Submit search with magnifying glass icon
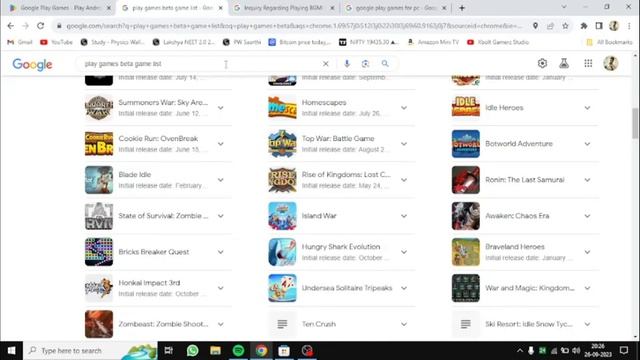This screenshot has height=360, width=640. pyautogui.click(x=385, y=64)
